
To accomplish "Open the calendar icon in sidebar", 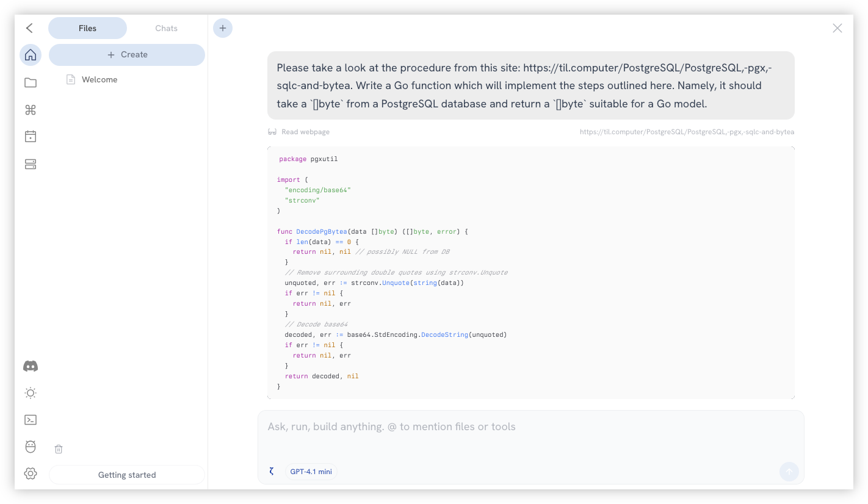I will pyautogui.click(x=31, y=137).
